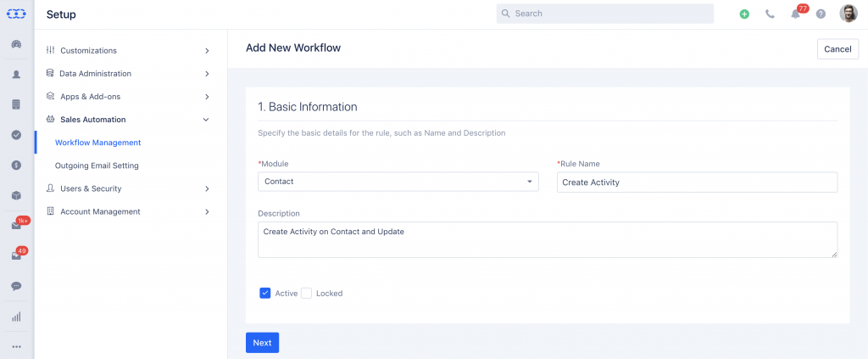The height and width of the screenshot is (359, 868).
Task: Click the help question mark icon
Action: pos(821,14)
